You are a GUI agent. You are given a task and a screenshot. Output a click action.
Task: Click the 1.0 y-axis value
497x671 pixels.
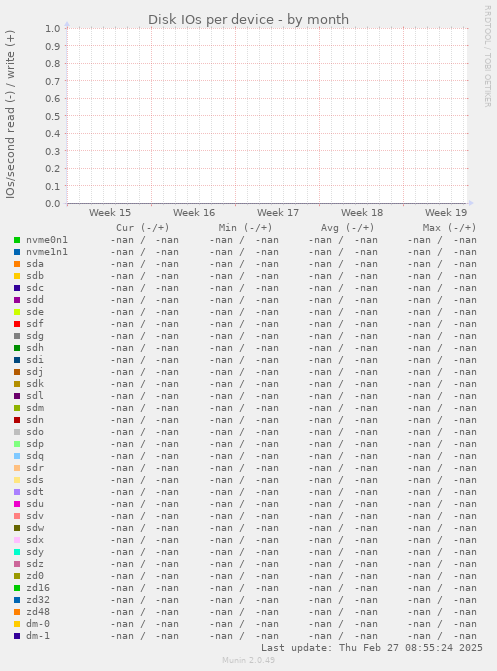[x=53, y=29]
